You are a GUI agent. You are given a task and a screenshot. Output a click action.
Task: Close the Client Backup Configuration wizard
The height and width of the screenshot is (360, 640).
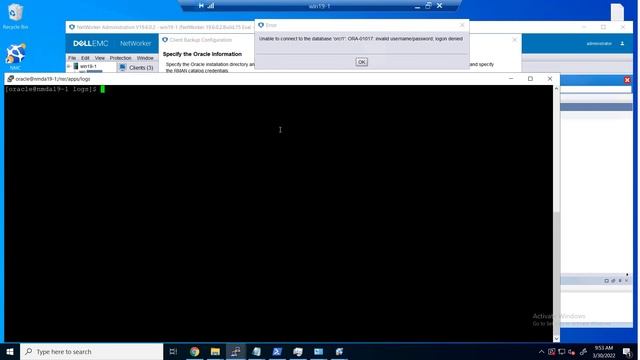coord(514,40)
